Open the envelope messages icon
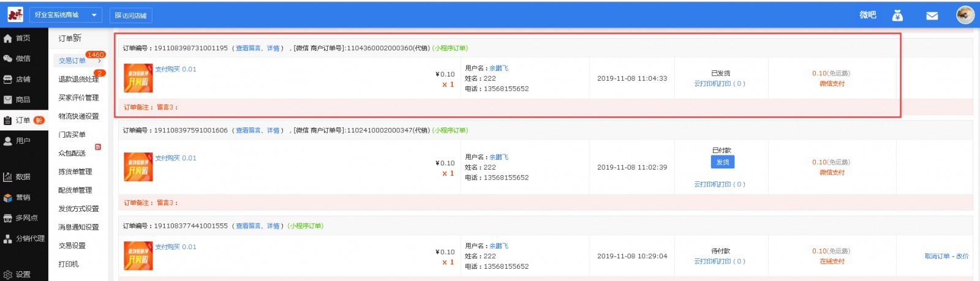This screenshot has width=980, height=281. coord(932,16)
